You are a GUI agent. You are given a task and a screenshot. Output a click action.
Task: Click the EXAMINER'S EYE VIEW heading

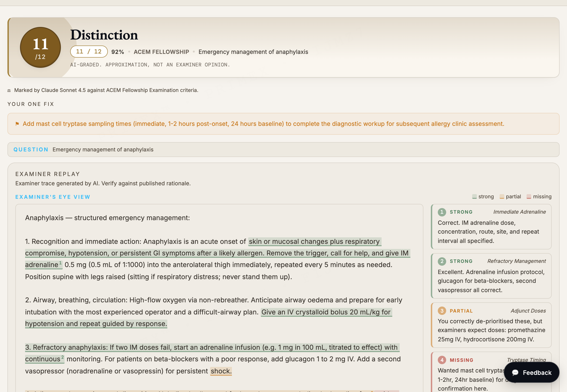coord(53,197)
